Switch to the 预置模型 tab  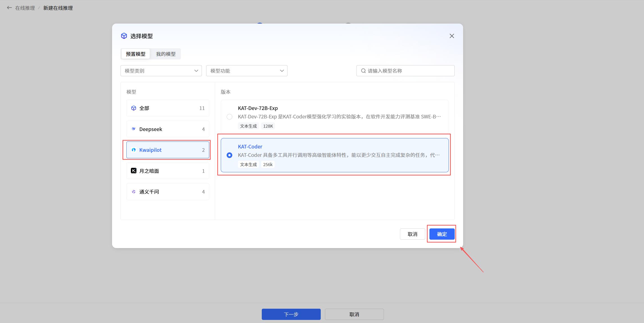click(135, 54)
